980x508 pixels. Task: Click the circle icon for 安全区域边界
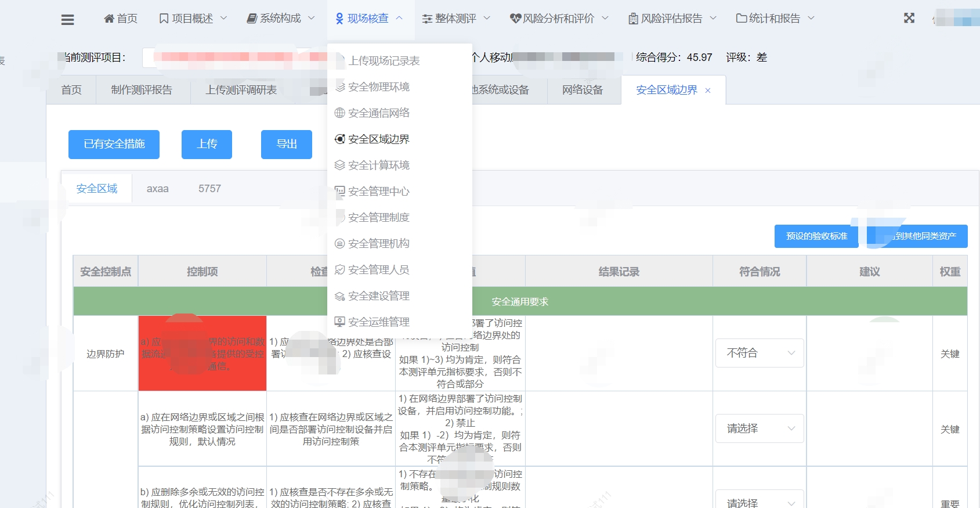click(x=340, y=139)
